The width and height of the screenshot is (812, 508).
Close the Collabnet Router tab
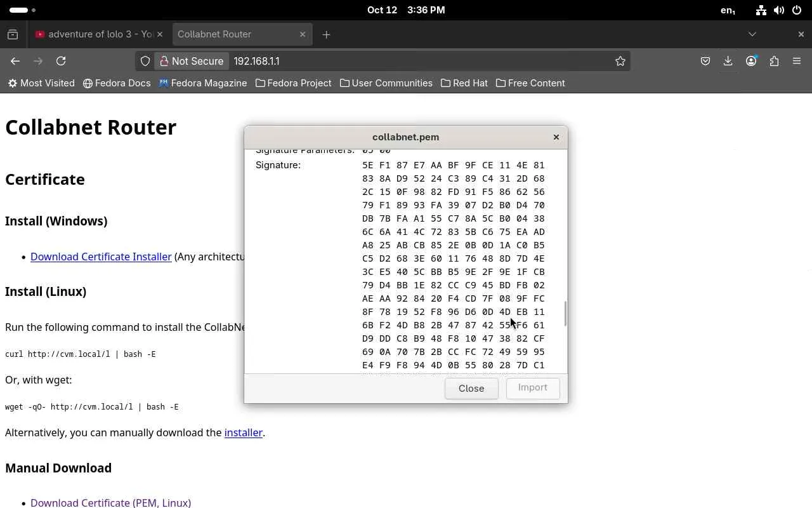pyautogui.click(x=303, y=34)
